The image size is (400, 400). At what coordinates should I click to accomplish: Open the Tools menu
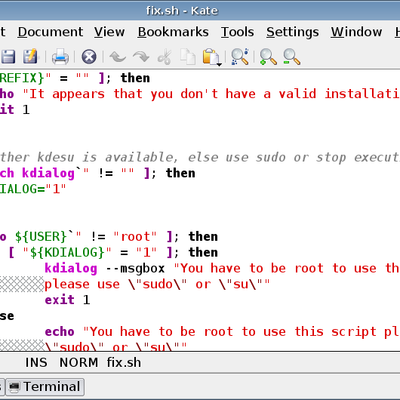click(x=237, y=32)
